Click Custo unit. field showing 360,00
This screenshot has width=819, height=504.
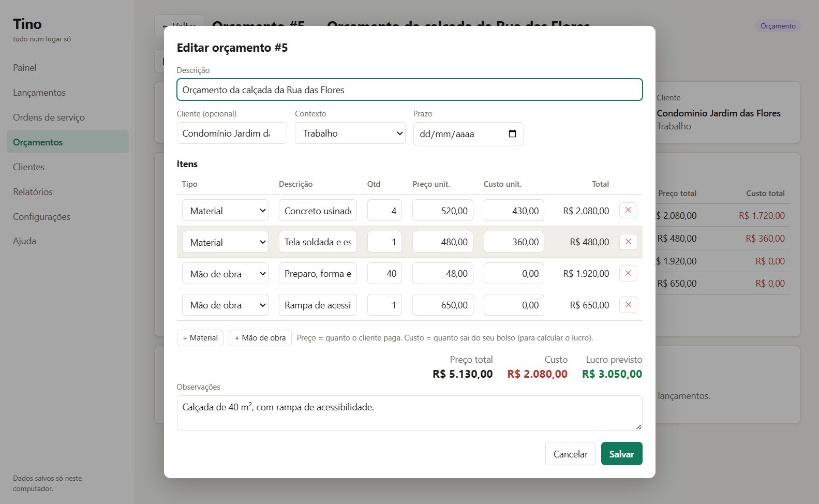pos(514,242)
